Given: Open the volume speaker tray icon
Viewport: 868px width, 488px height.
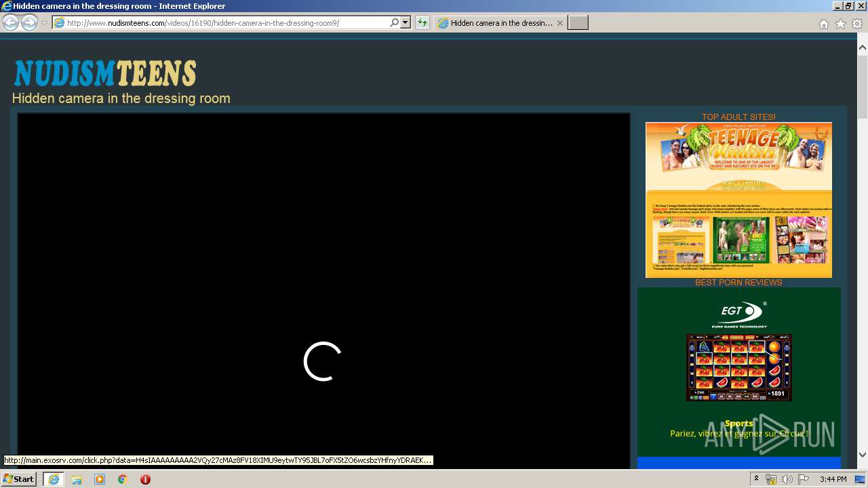Looking at the screenshot, I should [x=787, y=479].
